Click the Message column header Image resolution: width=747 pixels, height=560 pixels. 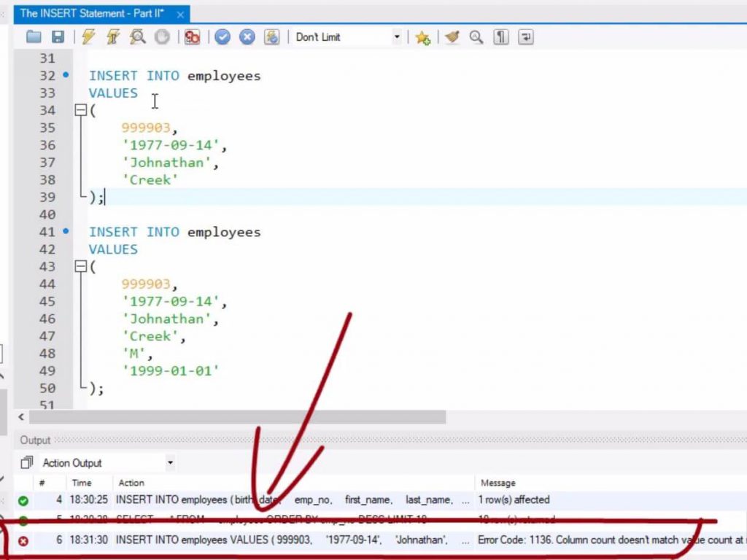coord(498,483)
